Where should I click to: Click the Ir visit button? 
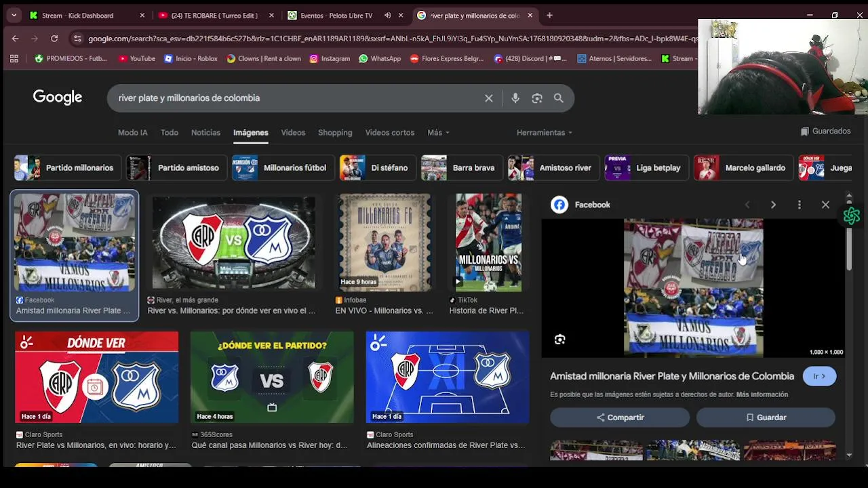pyautogui.click(x=819, y=376)
